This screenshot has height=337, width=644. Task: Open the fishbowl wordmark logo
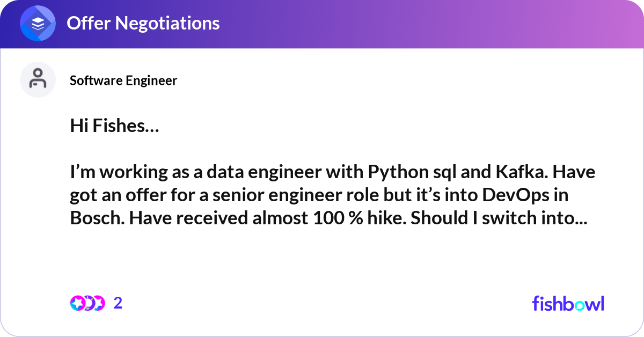[568, 303]
